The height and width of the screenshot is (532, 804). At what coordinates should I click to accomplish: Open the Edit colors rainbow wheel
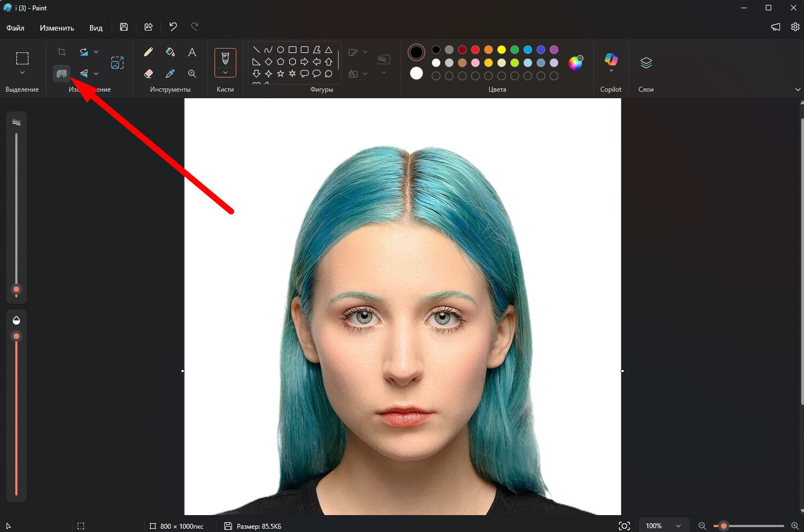pyautogui.click(x=576, y=63)
